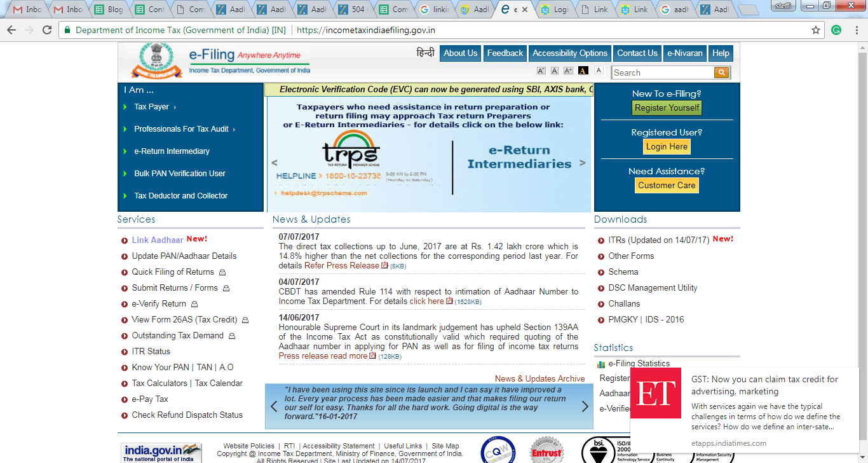This screenshot has height=463, width=868.
Task: Bookmark this page with star icon
Action: (816, 30)
